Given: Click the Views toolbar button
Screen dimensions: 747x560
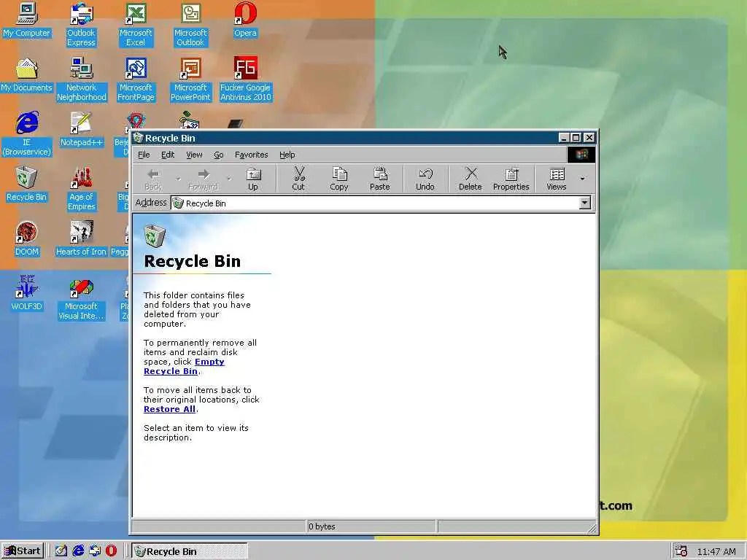Looking at the screenshot, I should 556,179.
